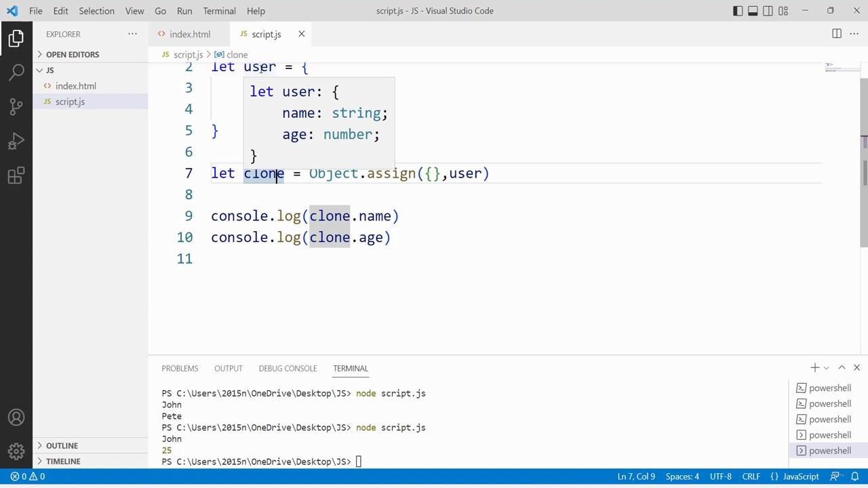This screenshot has height=488, width=868.
Task: Open the Edit menu
Action: coord(60,11)
